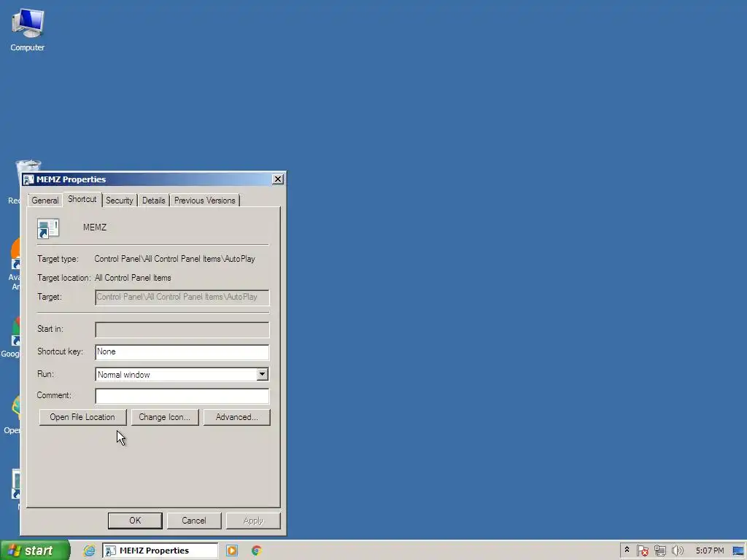
Task: Click the Target path field
Action: click(182, 297)
